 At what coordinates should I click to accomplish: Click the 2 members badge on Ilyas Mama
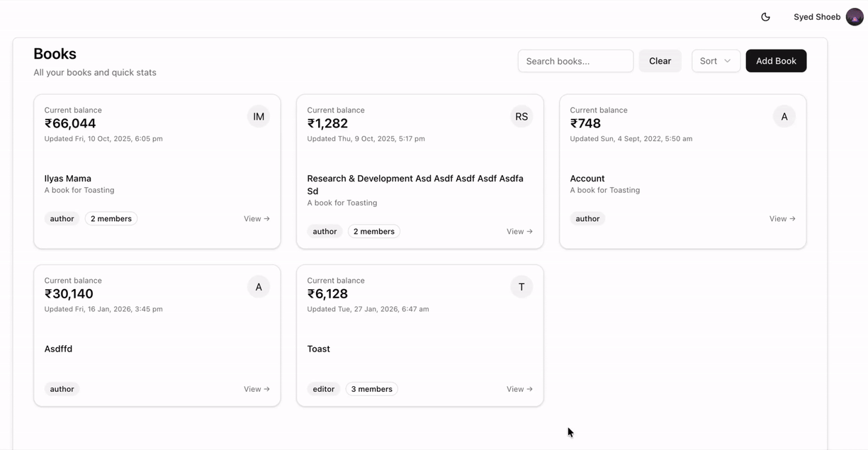(111, 218)
